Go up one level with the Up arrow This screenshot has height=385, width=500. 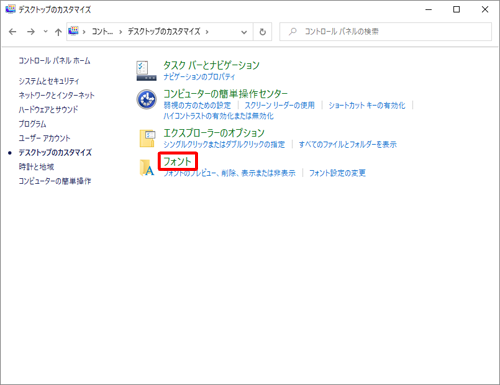coord(58,32)
